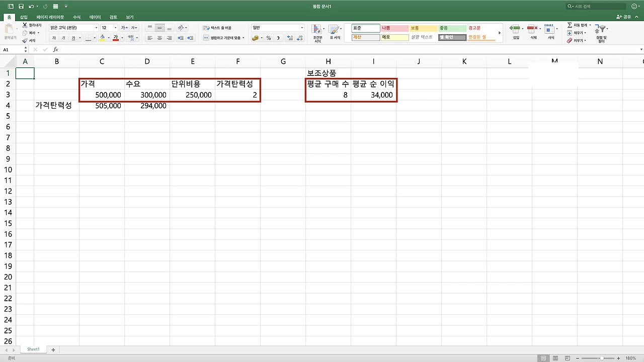Expand Merge and Center (병합하고 가운데 맞춤) dropdown
This screenshot has width=644, height=362.
click(x=244, y=38)
